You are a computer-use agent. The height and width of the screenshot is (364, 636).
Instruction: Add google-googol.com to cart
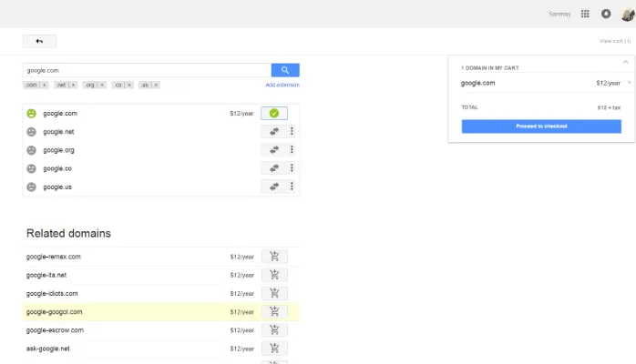coord(273,311)
